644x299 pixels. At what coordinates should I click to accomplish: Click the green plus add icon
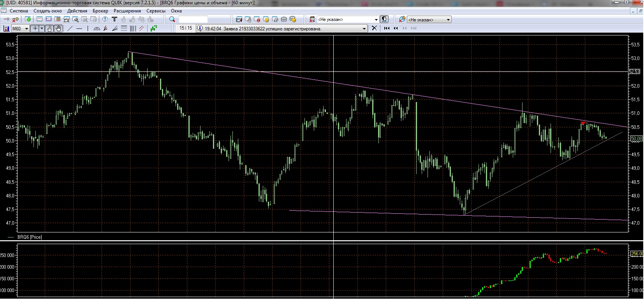tap(28, 19)
